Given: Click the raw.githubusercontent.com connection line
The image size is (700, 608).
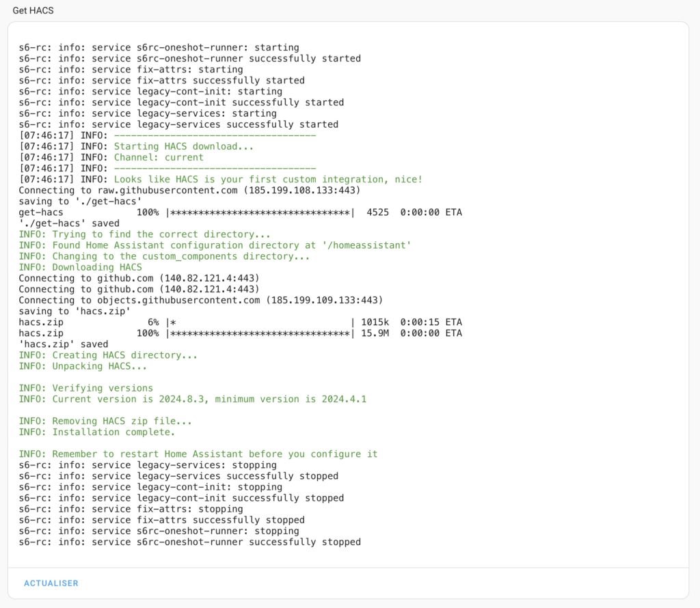Looking at the screenshot, I should 189,190.
